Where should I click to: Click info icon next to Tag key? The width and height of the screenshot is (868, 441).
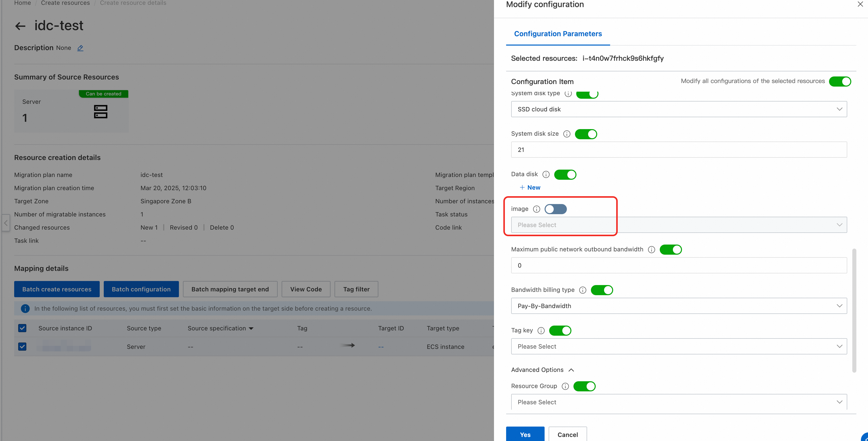541,331
